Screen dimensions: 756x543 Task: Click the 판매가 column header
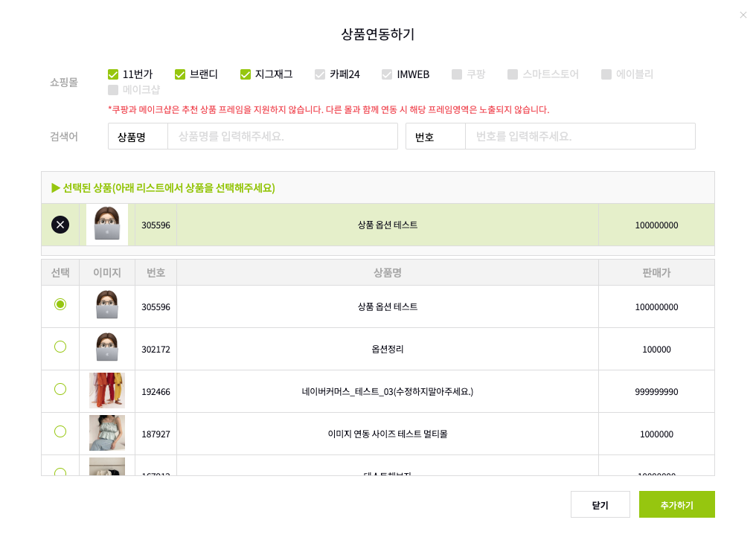coord(656,273)
